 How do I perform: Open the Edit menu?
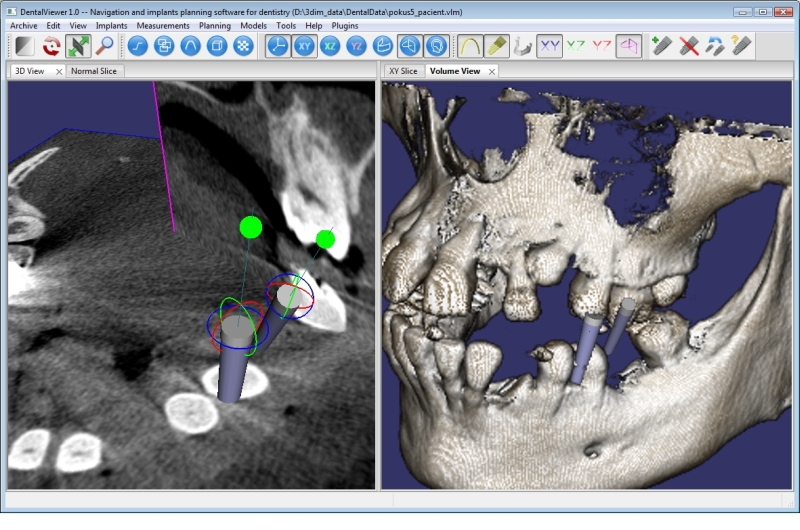tap(53, 26)
